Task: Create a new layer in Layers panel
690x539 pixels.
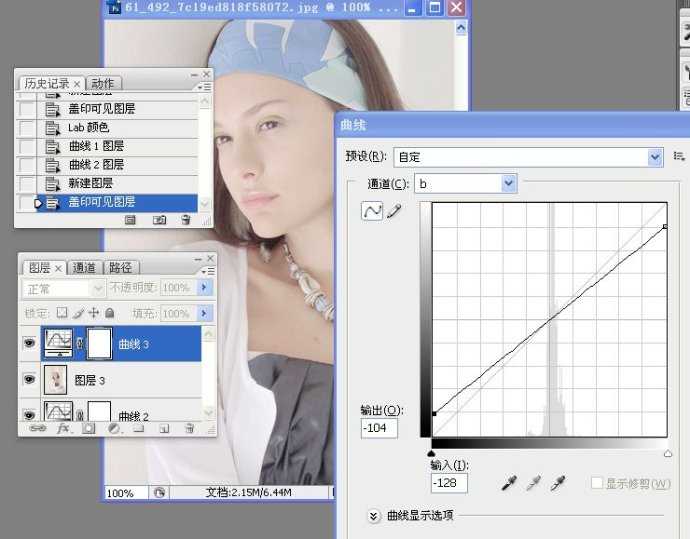Action: click(x=164, y=428)
